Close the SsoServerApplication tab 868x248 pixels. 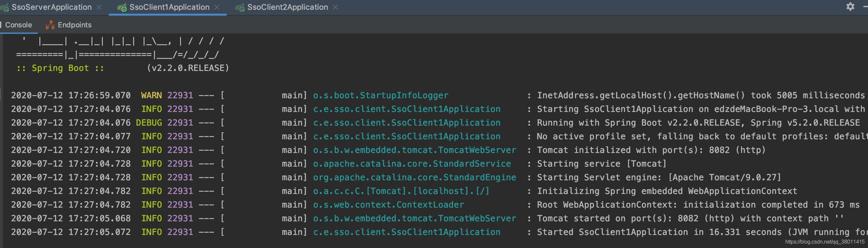point(99,7)
